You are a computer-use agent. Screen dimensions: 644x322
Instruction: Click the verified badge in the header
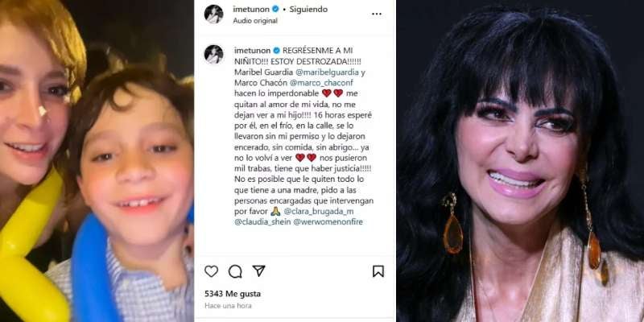275,9
